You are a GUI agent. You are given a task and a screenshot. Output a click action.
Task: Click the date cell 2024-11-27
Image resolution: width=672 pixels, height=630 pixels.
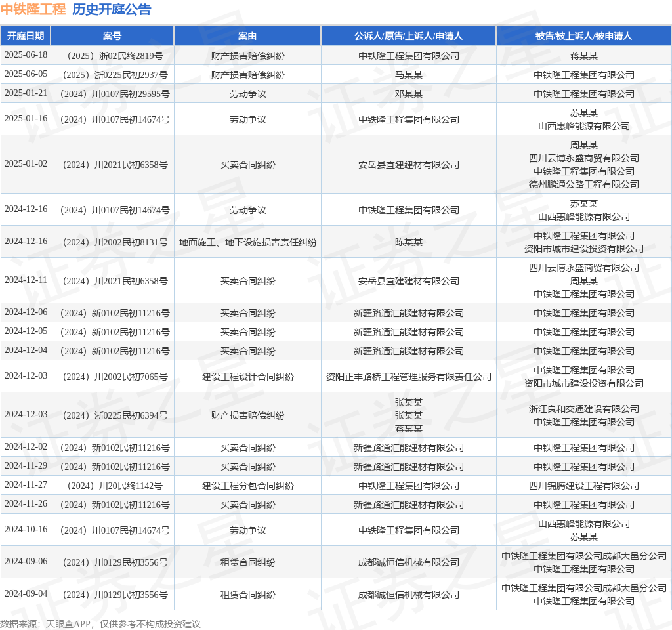(26, 485)
